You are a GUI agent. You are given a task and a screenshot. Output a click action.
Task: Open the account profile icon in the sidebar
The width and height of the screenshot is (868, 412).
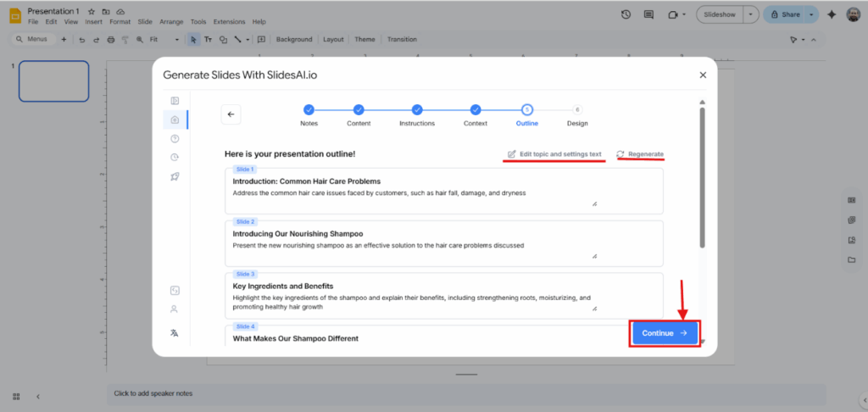click(174, 309)
